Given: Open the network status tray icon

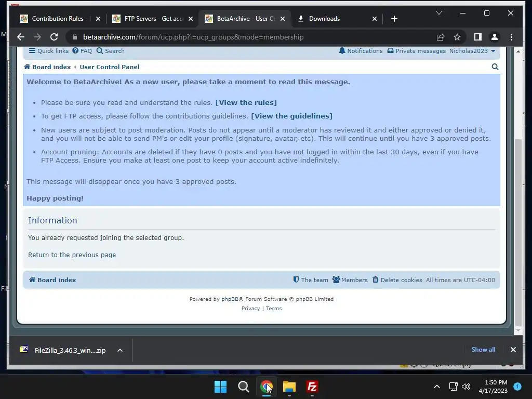Looking at the screenshot, I should (453, 387).
